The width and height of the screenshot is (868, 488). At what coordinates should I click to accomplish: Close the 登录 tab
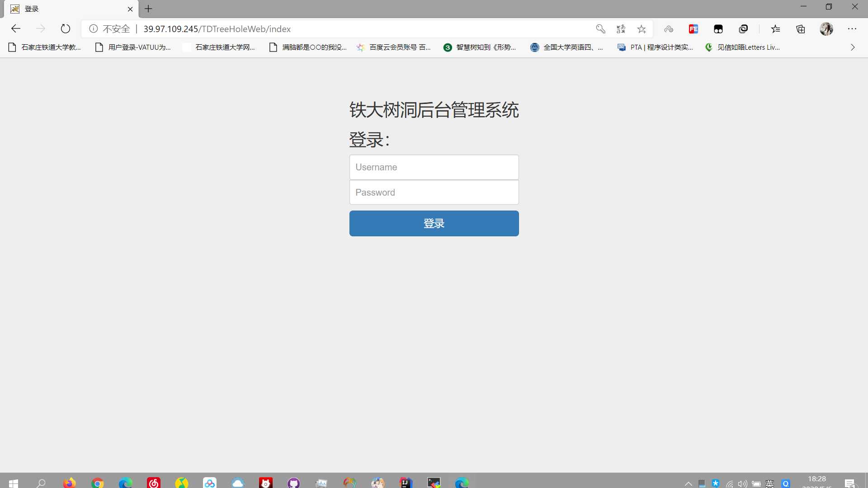pyautogui.click(x=130, y=9)
